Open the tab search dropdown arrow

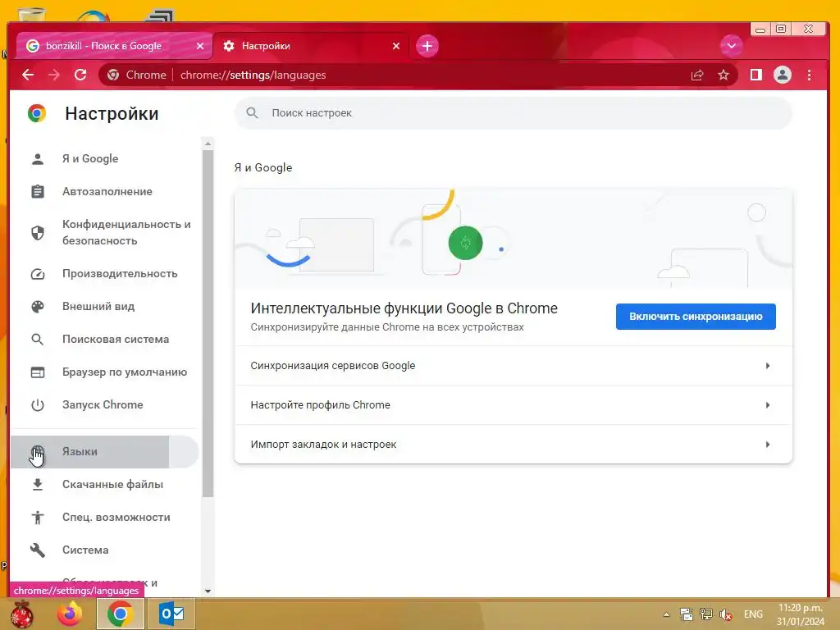pos(731,46)
